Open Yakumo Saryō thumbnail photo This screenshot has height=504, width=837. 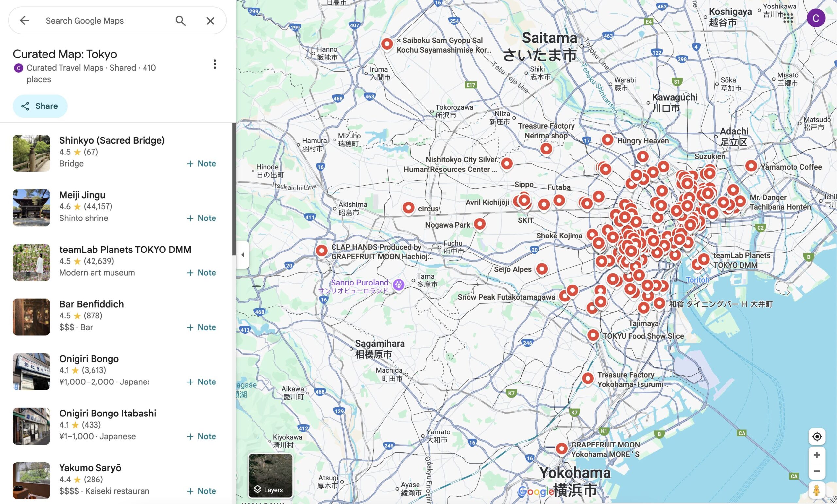pyautogui.click(x=31, y=480)
